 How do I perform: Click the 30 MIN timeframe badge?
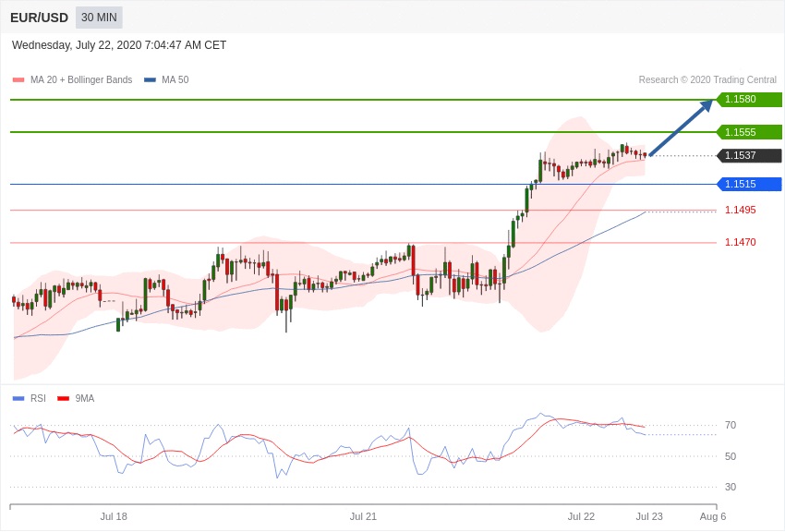click(99, 18)
